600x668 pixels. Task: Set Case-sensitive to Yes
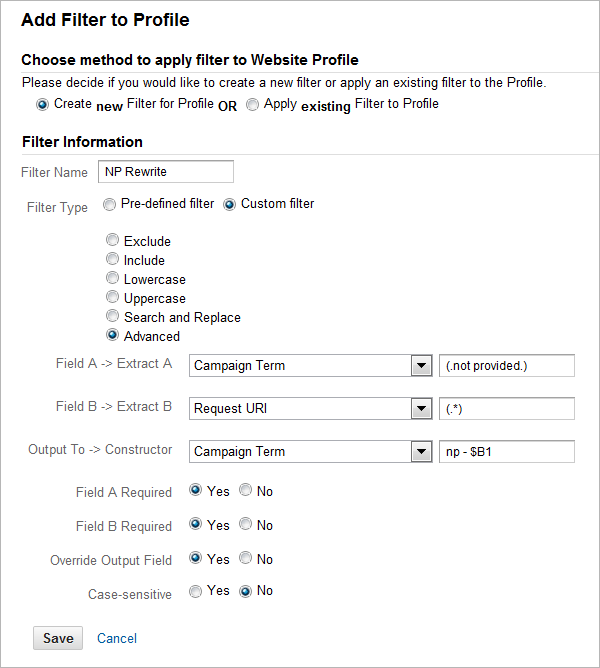[x=195, y=591]
